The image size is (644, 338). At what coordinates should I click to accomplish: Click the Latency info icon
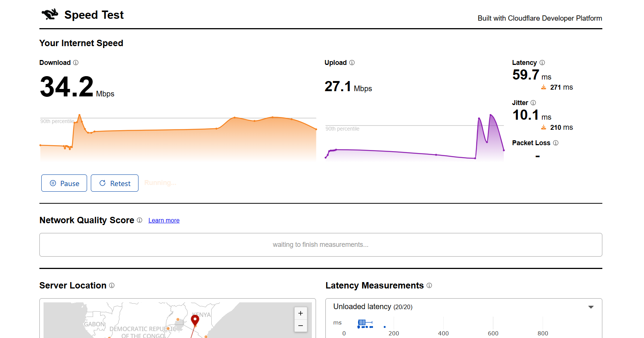[x=542, y=63]
